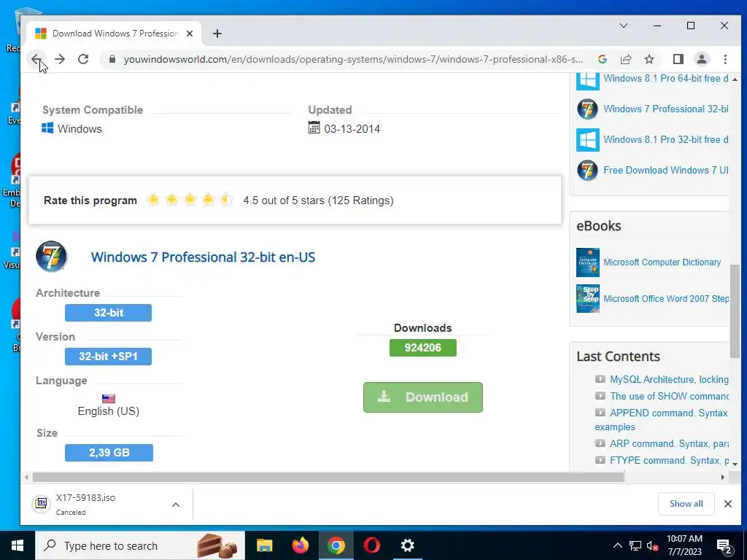Open the Chrome profile avatar
This screenshot has width=747, height=560.
tap(701, 59)
